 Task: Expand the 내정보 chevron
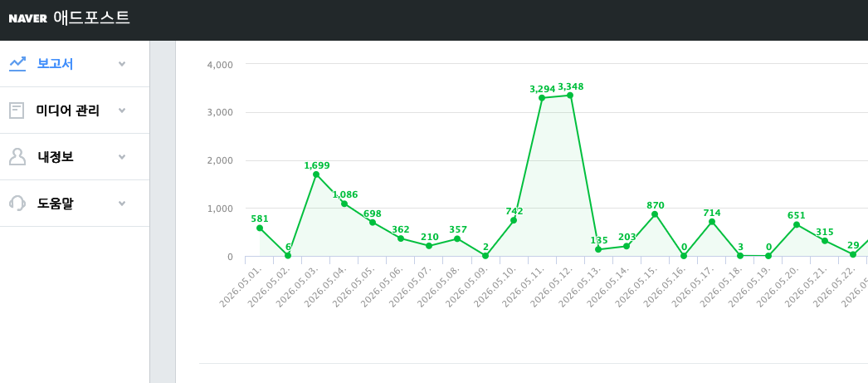122,157
